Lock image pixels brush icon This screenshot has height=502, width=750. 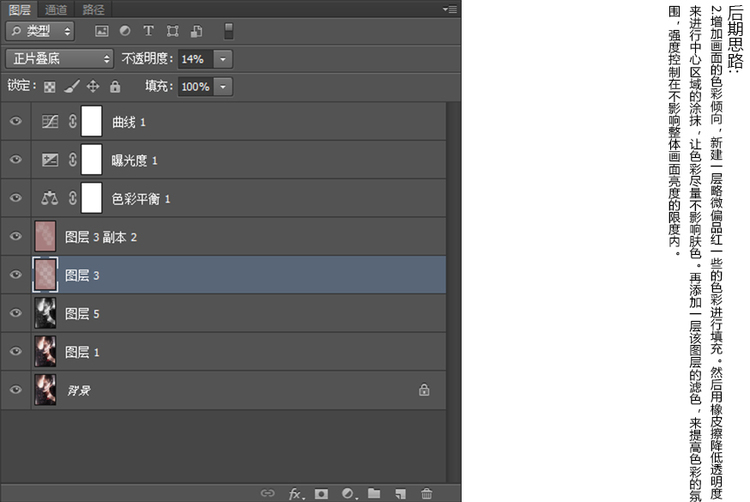[72, 87]
